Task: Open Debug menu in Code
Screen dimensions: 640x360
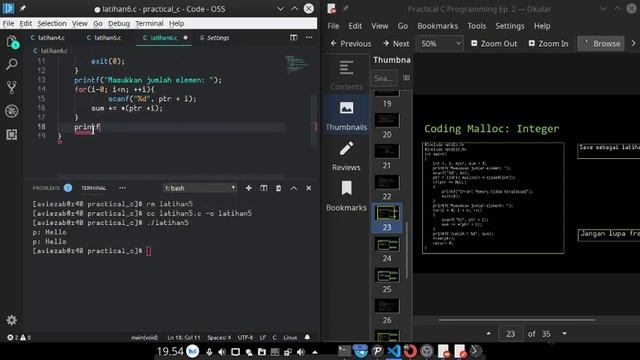Action: [119, 23]
